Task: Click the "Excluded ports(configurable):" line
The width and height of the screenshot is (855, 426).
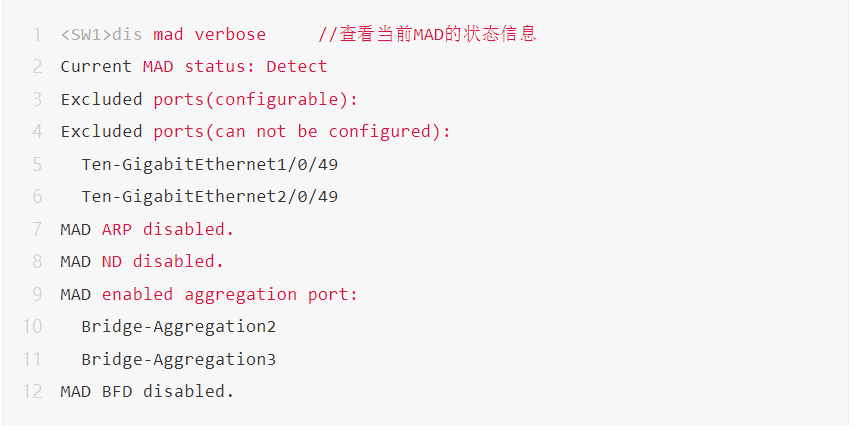Action: tap(209, 99)
